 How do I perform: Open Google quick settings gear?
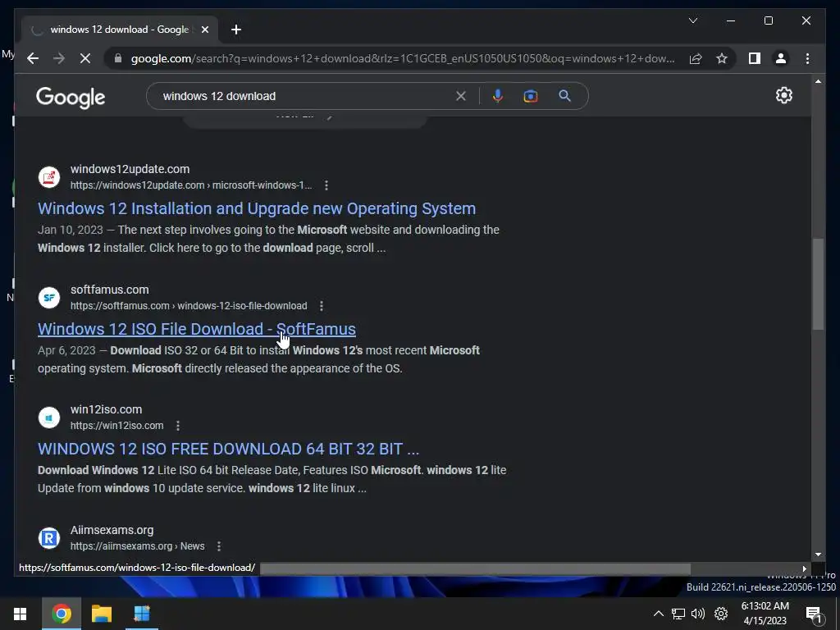coord(783,95)
